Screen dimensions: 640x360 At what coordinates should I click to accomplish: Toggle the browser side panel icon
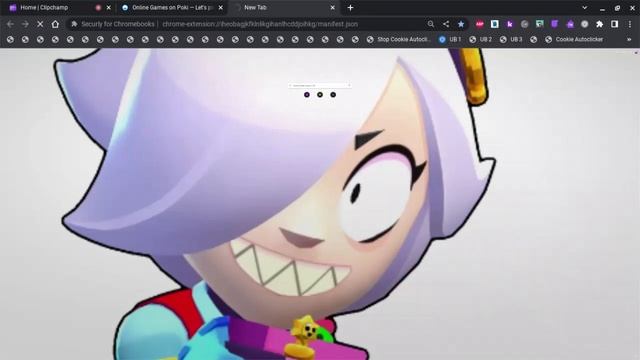(614, 24)
